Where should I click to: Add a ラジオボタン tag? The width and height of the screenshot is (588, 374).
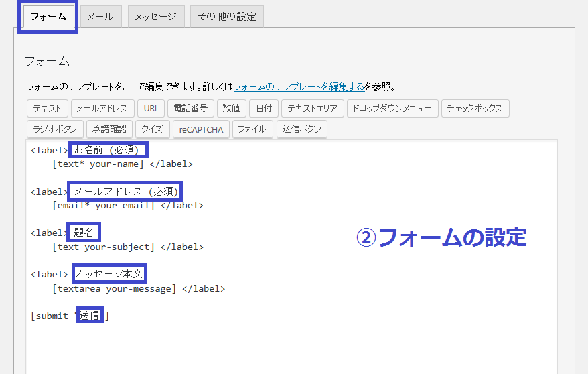point(56,129)
